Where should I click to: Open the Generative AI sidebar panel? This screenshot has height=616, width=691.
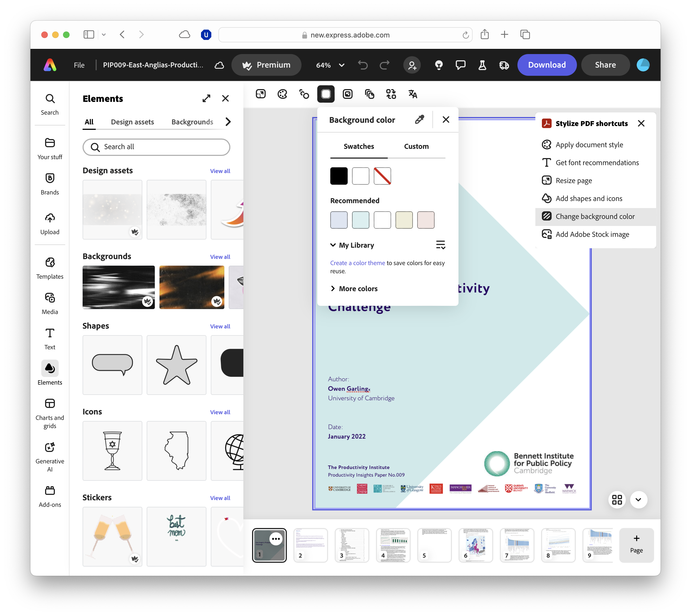[x=50, y=456]
